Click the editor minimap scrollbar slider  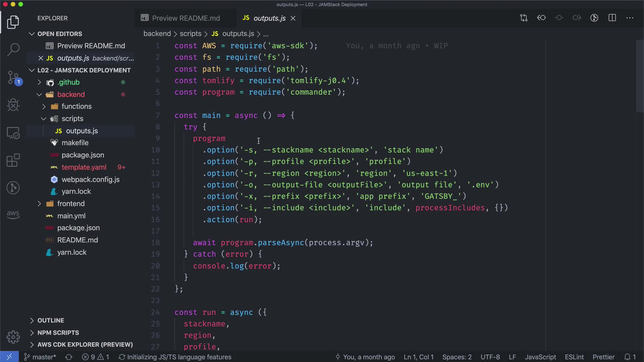(640, 76)
